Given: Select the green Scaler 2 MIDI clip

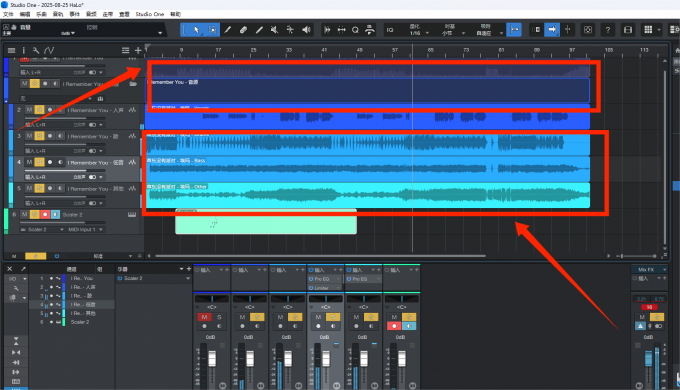Looking at the screenshot, I should pos(266,222).
